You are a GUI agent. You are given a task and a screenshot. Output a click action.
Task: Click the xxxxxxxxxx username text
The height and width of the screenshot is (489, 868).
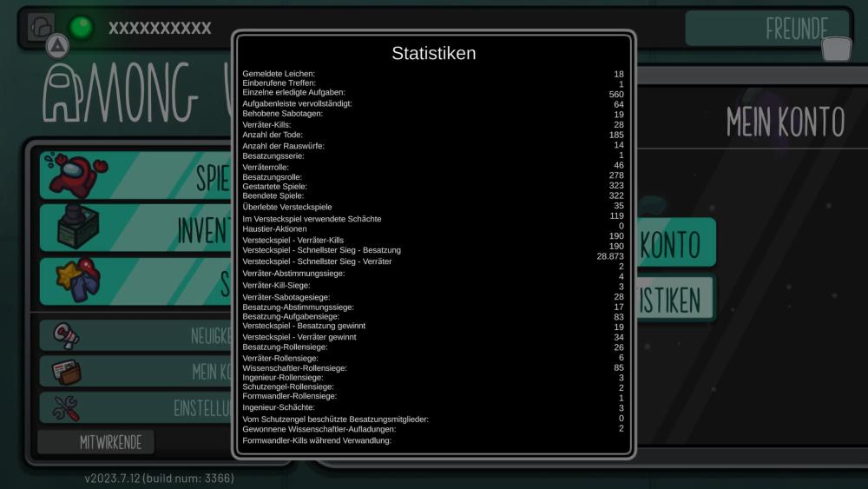tap(160, 28)
